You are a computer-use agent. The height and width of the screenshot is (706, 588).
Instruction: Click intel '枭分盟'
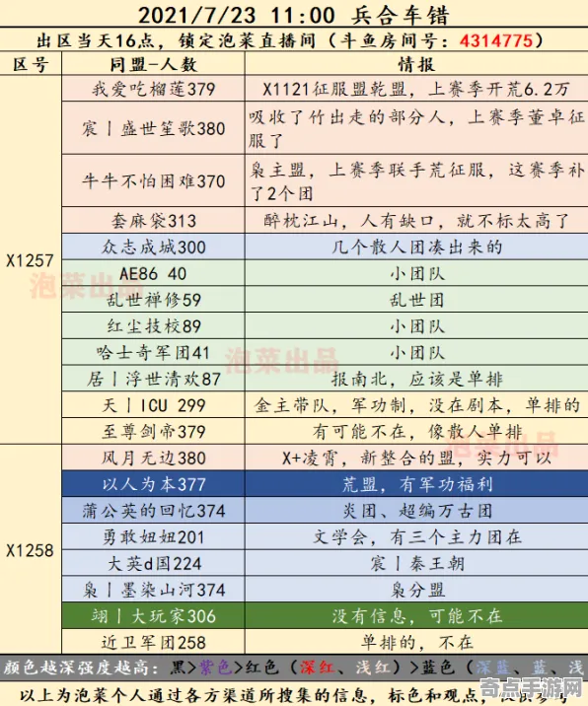(416, 590)
